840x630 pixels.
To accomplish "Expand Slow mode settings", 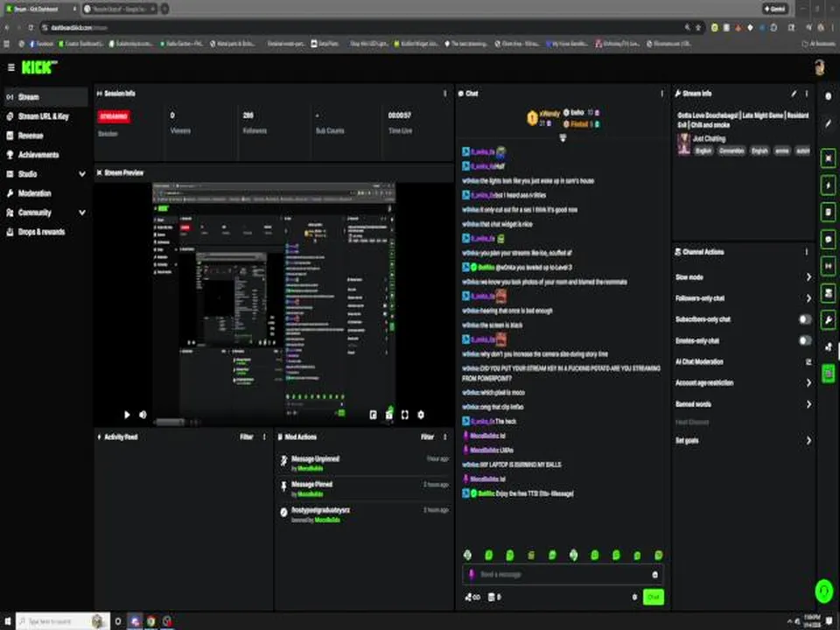I will tap(808, 277).
